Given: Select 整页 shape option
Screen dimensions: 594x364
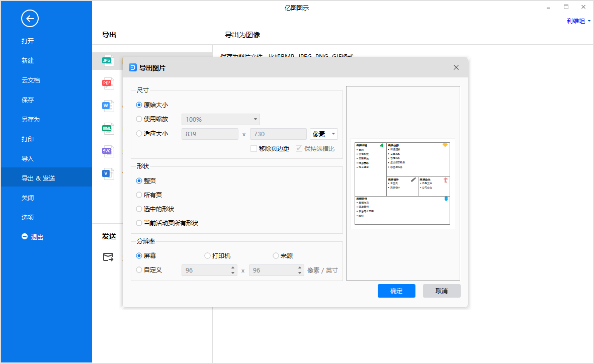Looking at the screenshot, I should 139,180.
